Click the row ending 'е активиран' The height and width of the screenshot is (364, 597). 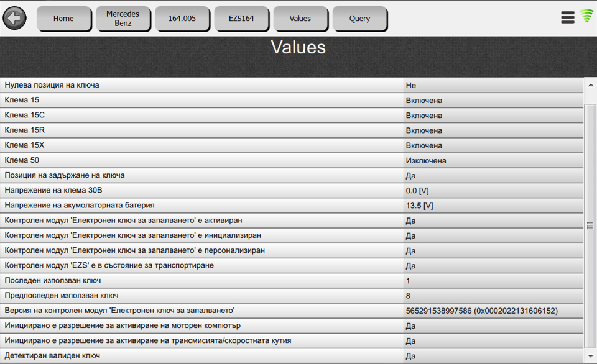(291, 221)
